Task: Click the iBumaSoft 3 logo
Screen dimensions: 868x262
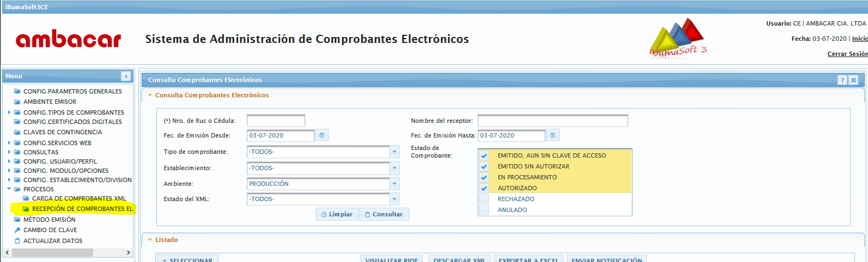Action: [678, 39]
